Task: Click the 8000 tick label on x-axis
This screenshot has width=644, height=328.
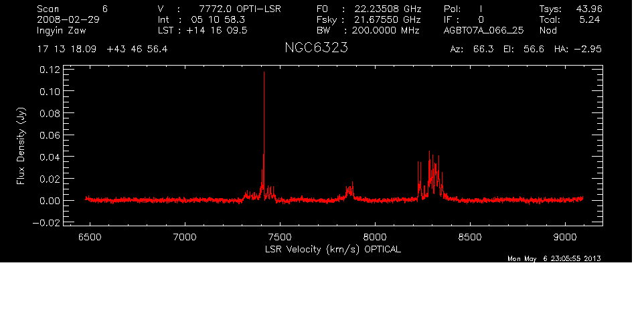Action: pyautogui.click(x=375, y=237)
